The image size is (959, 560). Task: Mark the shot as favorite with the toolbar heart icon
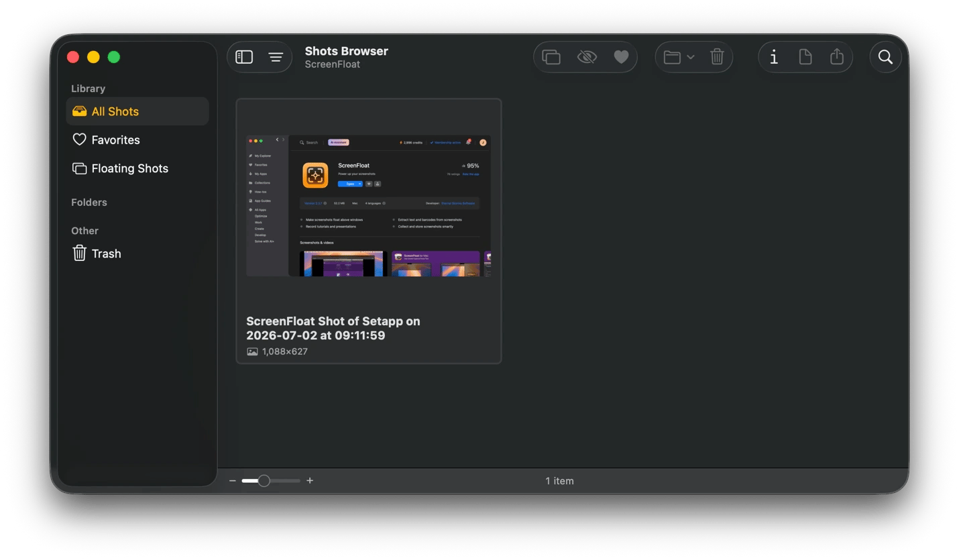point(622,57)
